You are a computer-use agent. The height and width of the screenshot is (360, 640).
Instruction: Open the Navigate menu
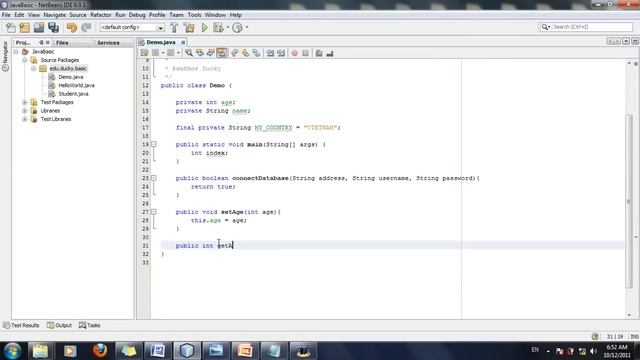54,15
